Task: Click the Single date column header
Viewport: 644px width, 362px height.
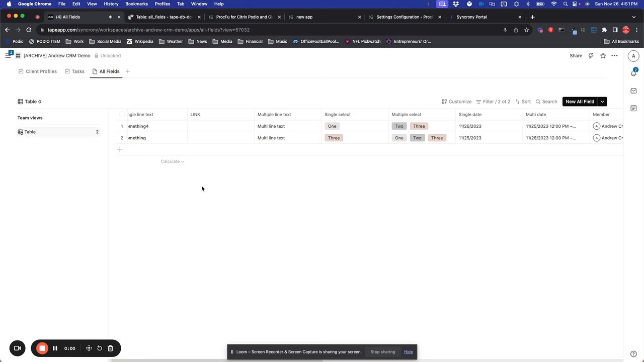Action: [489, 115]
